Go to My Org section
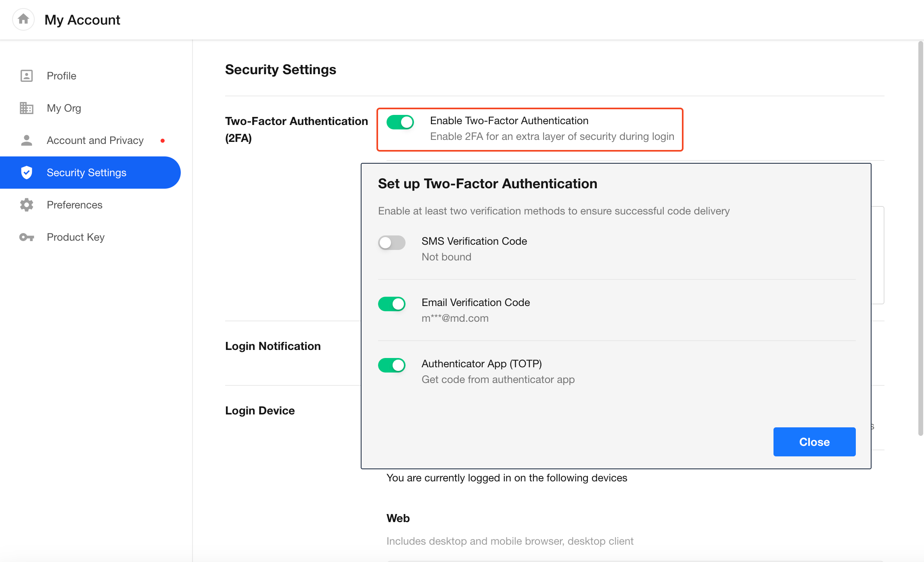This screenshot has height=562, width=924. click(x=64, y=108)
